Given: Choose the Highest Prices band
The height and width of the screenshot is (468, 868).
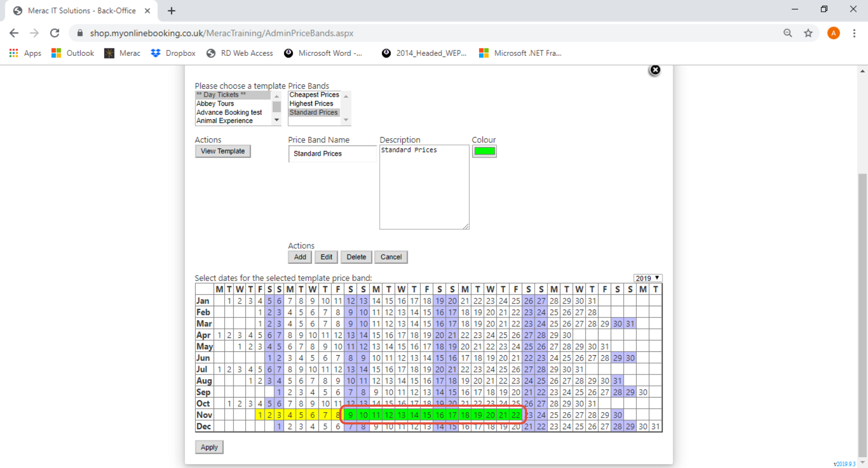Looking at the screenshot, I should (x=315, y=104).
